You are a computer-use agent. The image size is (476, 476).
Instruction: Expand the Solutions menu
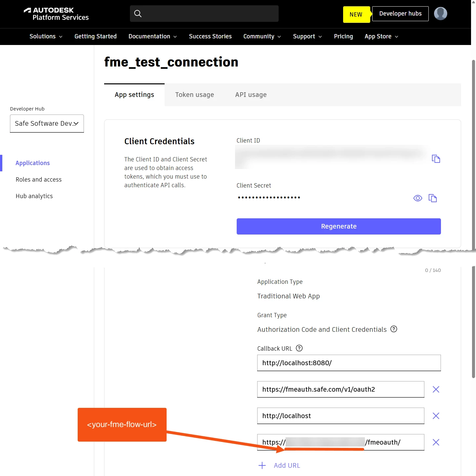(x=46, y=36)
